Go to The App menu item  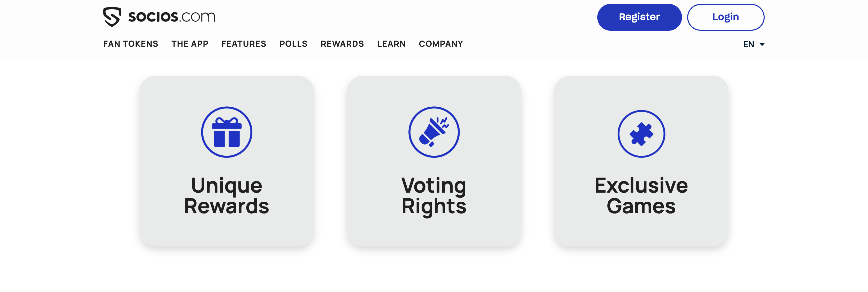click(190, 44)
